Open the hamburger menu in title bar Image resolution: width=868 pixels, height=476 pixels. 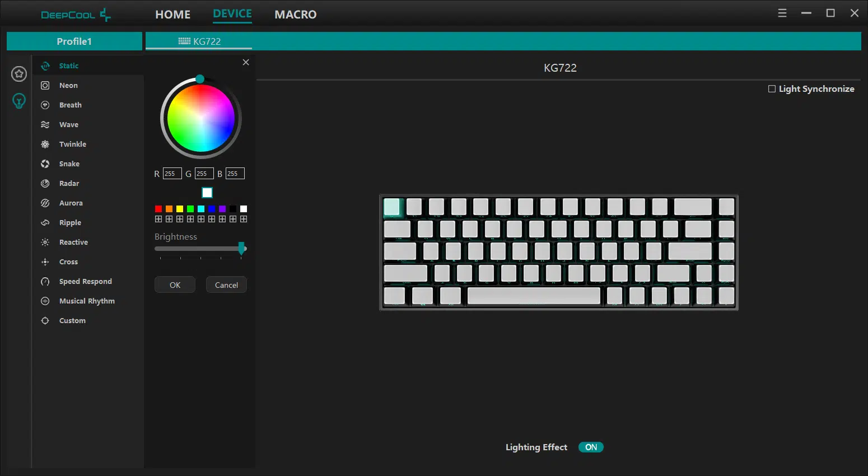(x=782, y=13)
